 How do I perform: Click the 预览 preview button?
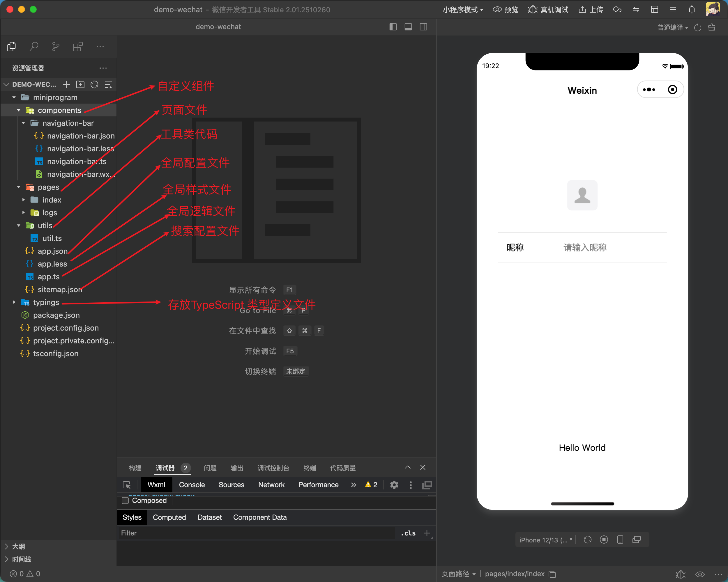point(505,9)
